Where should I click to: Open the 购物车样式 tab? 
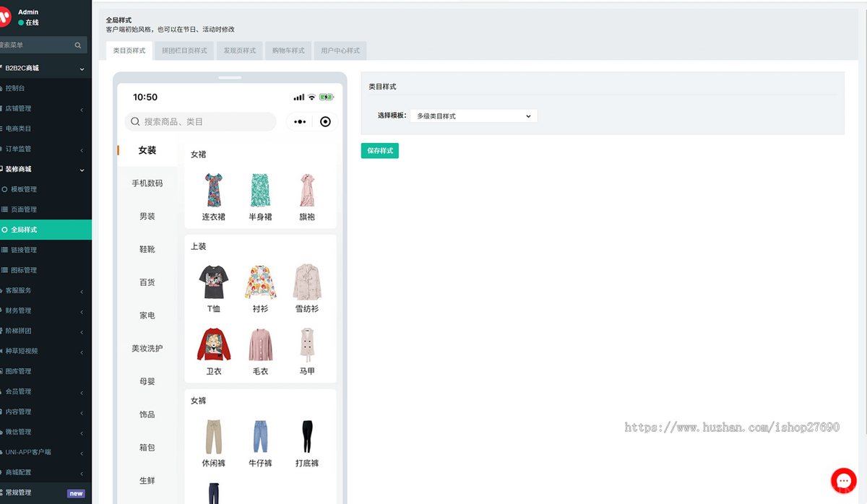(288, 51)
